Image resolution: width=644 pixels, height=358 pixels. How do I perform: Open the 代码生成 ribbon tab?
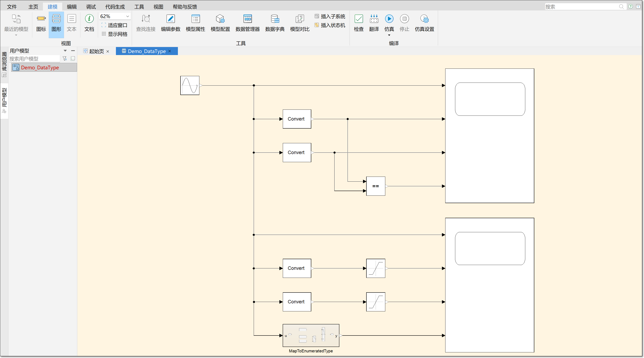pyautogui.click(x=115, y=6)
